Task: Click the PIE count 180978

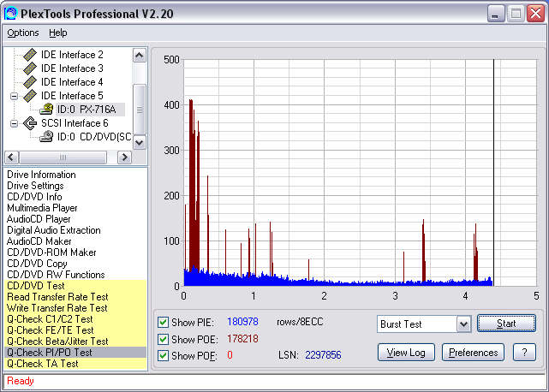Action: point(242,322)
